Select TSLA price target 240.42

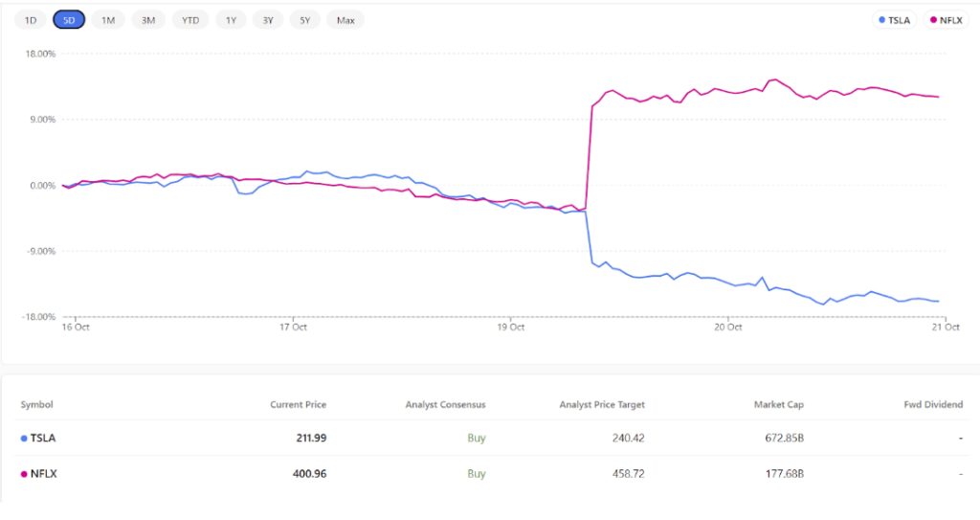tap(628, 438)
